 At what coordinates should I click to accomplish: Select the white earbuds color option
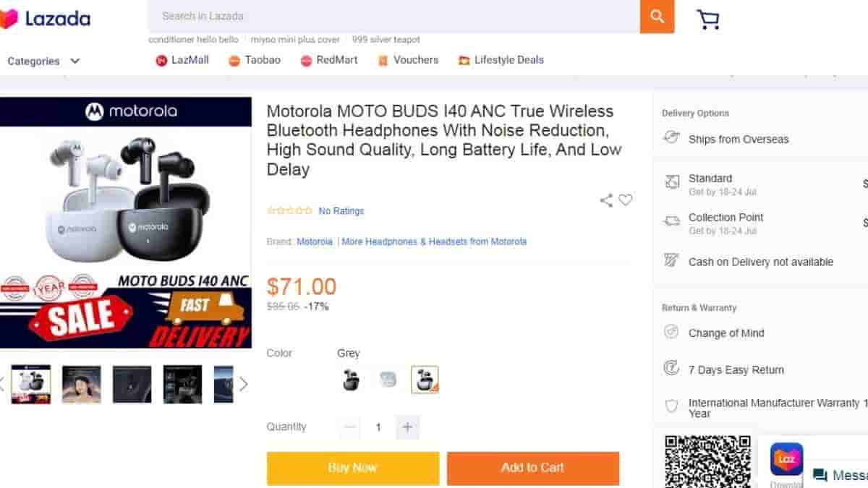click(388, 380)
